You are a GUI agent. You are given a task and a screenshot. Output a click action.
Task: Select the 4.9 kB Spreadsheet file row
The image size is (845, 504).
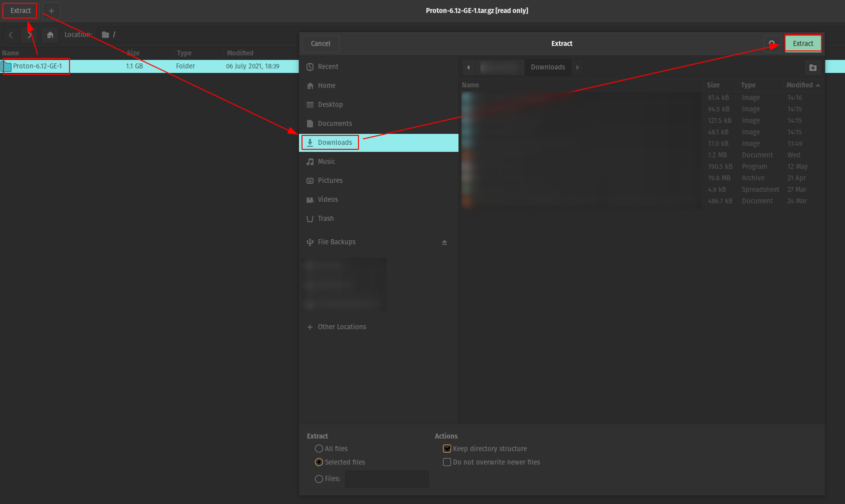click(642, 190)
